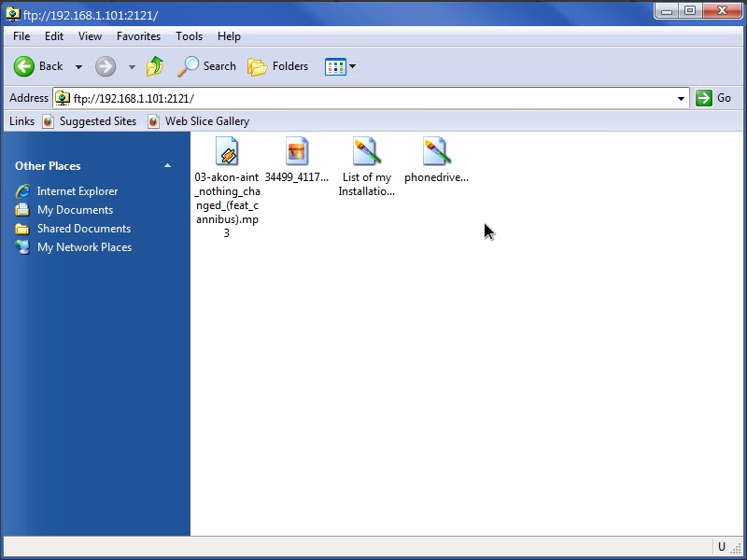Open the My Documents link
The width and height of the screenshot is (747, 560).
coord(76,209)
